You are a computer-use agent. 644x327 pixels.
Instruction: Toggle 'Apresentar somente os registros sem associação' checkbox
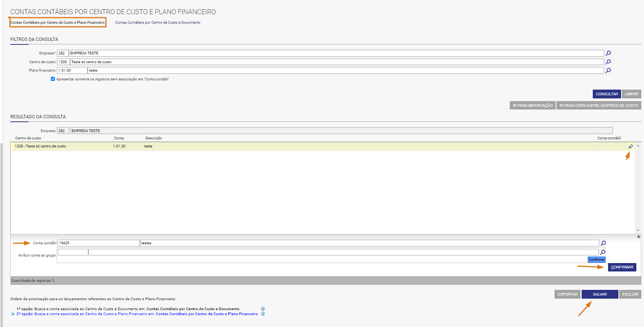(x=53, y=79)
